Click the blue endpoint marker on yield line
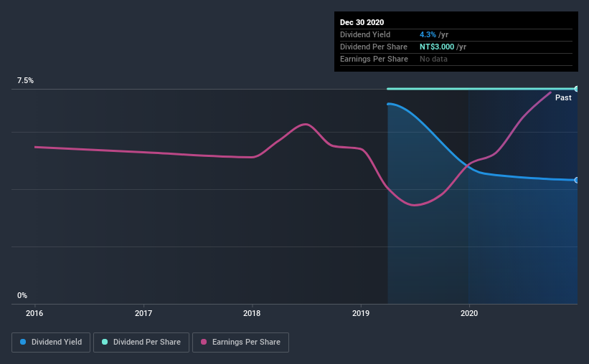This screenshot has height=364, width=589. (576, 180)
